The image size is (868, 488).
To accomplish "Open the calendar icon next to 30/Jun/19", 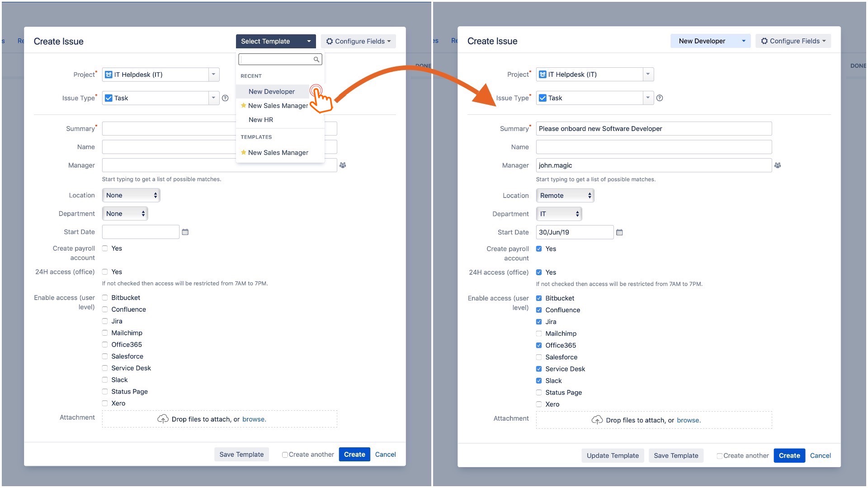I will point(619,232).
